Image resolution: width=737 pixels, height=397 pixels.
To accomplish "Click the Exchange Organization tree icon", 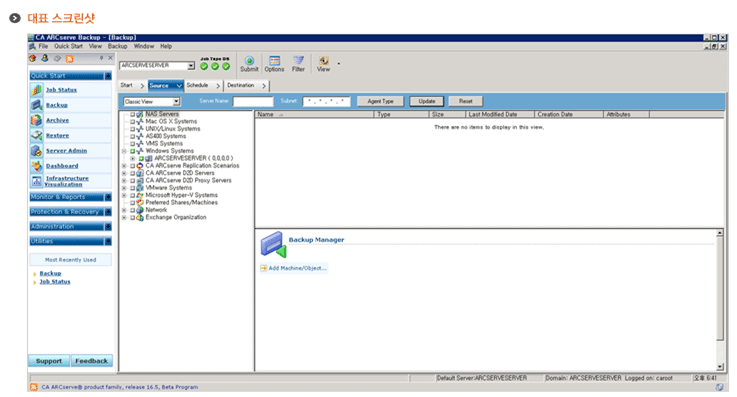I will [140, 217].
